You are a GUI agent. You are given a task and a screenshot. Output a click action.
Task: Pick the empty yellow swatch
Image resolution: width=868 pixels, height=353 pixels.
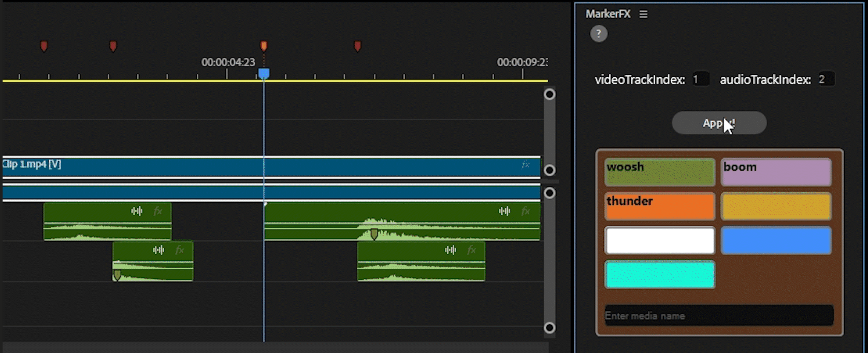click(776, 206)
